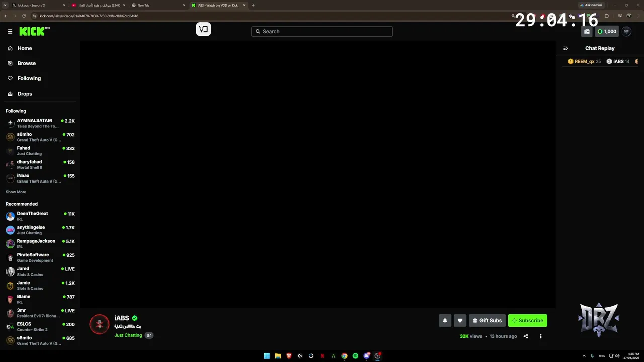Show hidden system tray icons
This screenshot has width=644, height=362.
click(584, 356)
